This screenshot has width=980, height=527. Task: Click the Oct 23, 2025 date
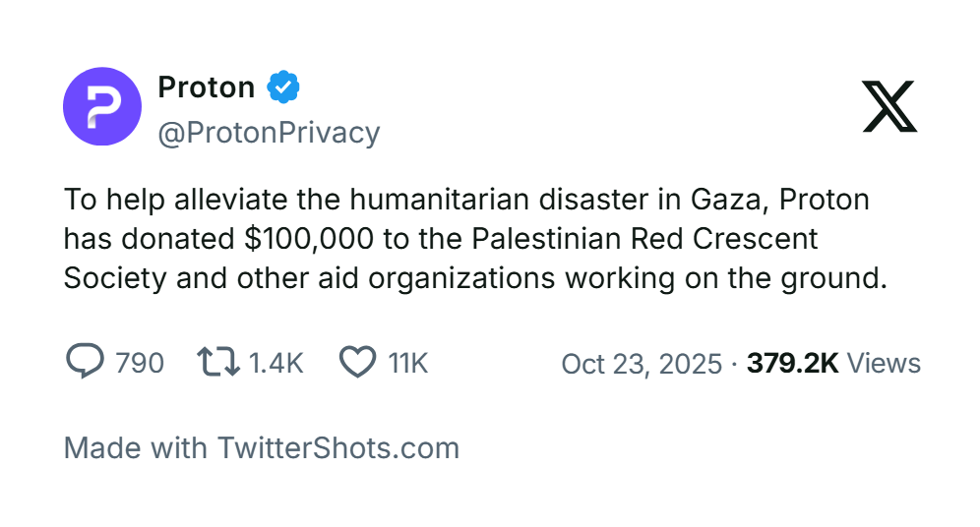(x=642, y=364)
